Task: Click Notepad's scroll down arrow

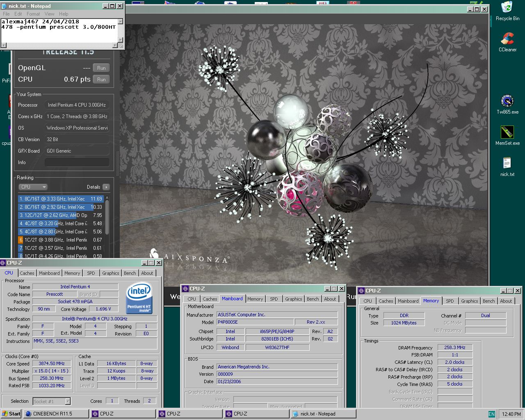Action: (x=121, y=40)
